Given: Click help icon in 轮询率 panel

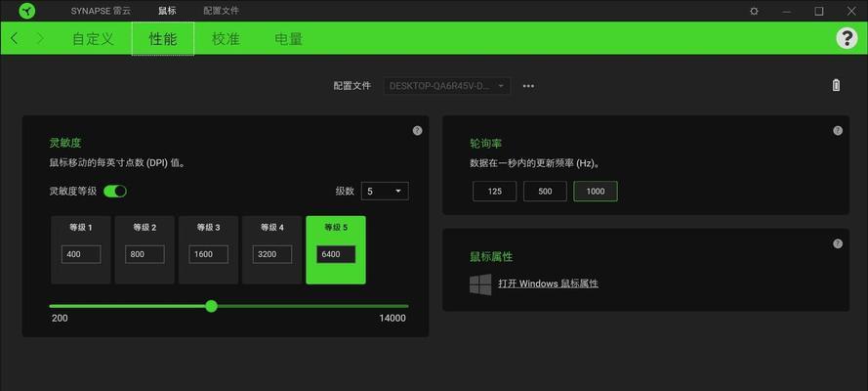Looking at the screenshot, I should click(x=838, y=131).
